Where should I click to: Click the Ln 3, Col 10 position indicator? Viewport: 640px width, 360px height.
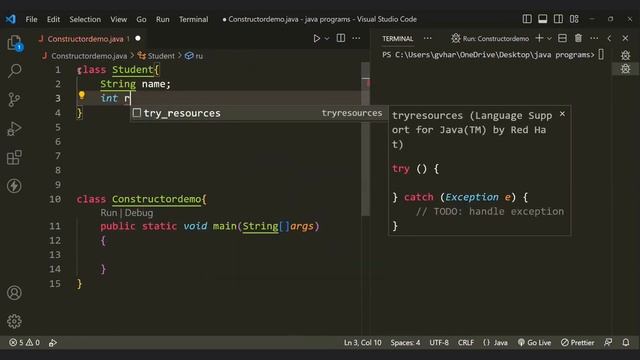(x=362, y=342)
